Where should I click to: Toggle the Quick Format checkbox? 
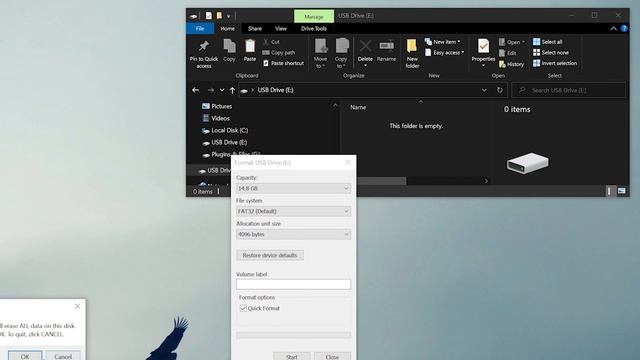[x=243, y=308]
